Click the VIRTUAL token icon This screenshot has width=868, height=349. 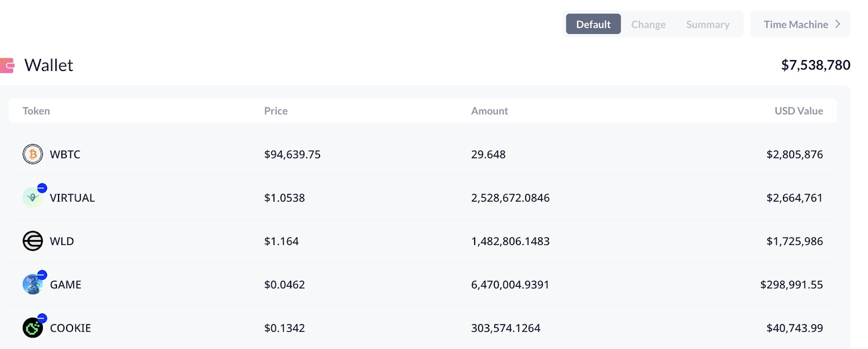click(x=32, y=198)
